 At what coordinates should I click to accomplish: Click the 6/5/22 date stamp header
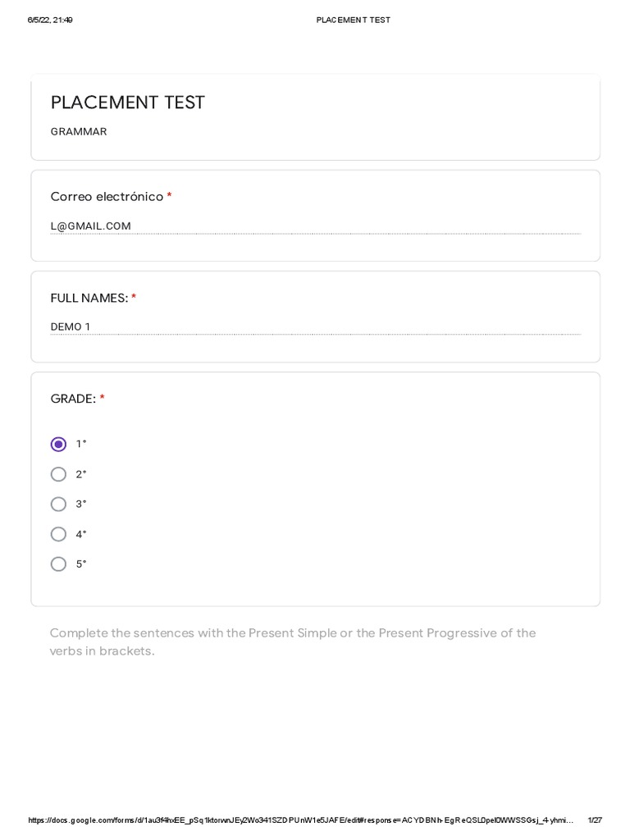50,20
